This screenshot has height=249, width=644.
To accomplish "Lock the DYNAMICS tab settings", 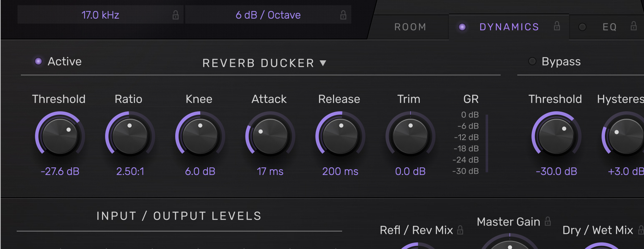I will click(557, 26).
